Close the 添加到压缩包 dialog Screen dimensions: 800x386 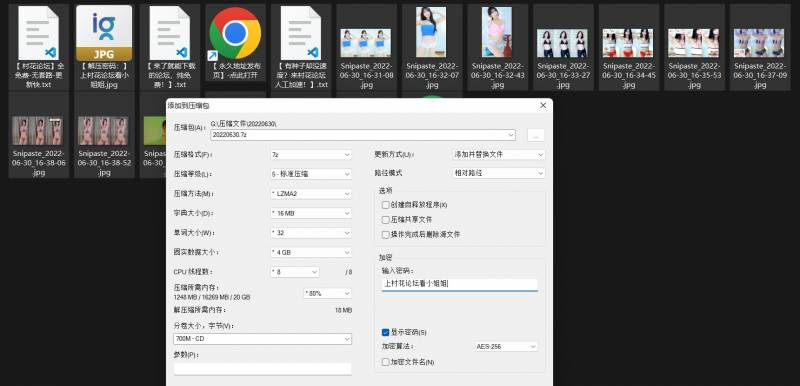coord(543,105)
